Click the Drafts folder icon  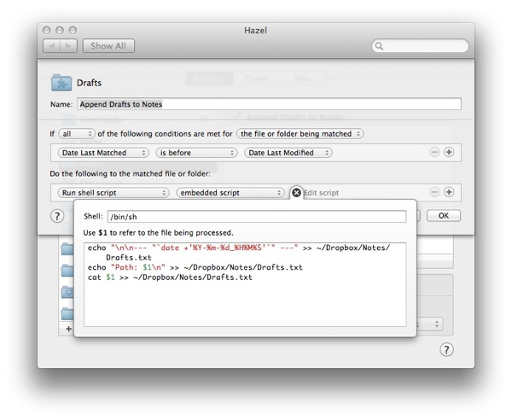click(x=61, y=83)
